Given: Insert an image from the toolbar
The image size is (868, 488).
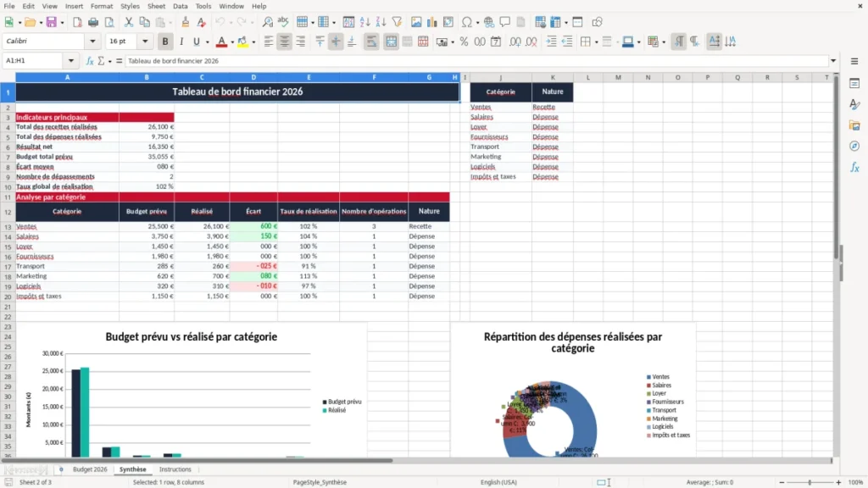Looking at the screenshot, I should click(x=416, y=22).
